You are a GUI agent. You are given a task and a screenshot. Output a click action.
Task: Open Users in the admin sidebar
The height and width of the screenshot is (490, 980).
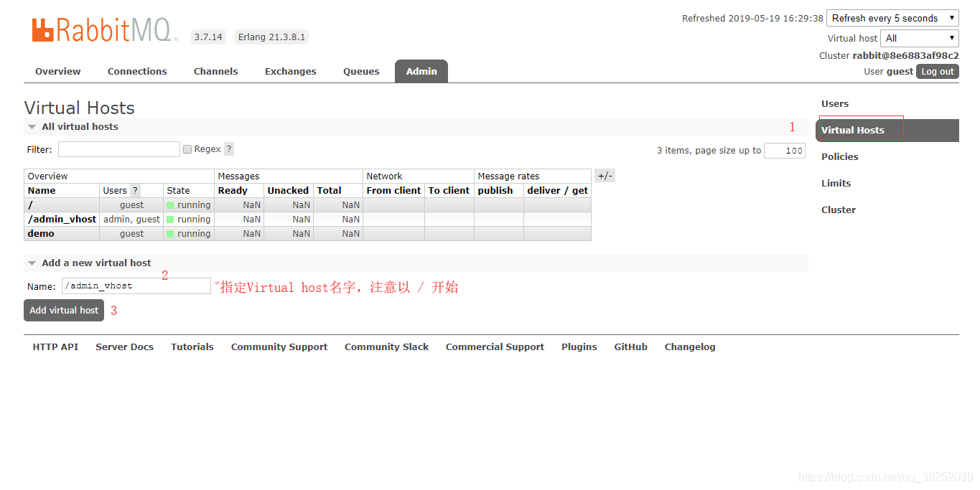click(x=835, y=103)
